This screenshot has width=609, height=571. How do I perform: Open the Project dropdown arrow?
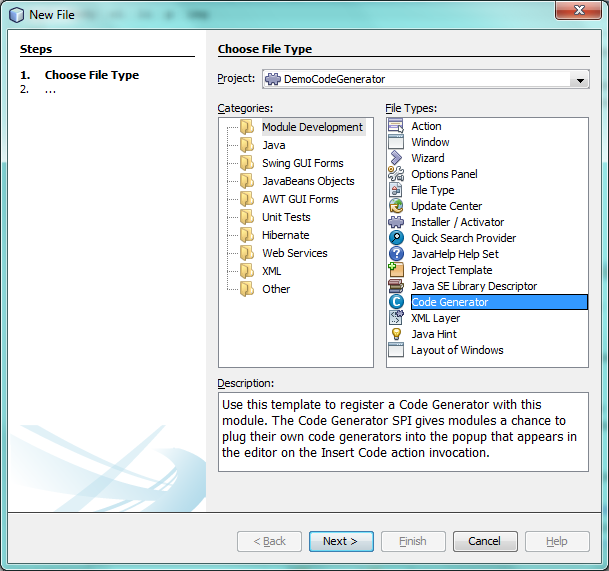(579, 79)
